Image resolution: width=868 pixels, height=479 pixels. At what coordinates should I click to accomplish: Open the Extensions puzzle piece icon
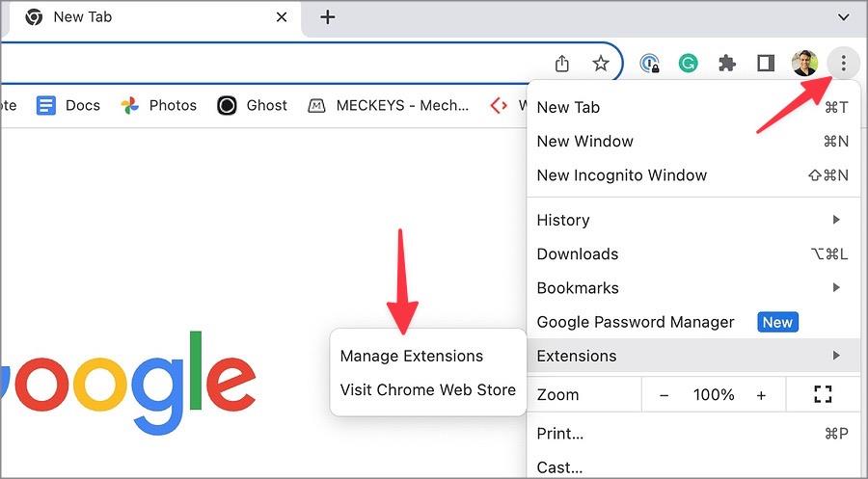727,63
